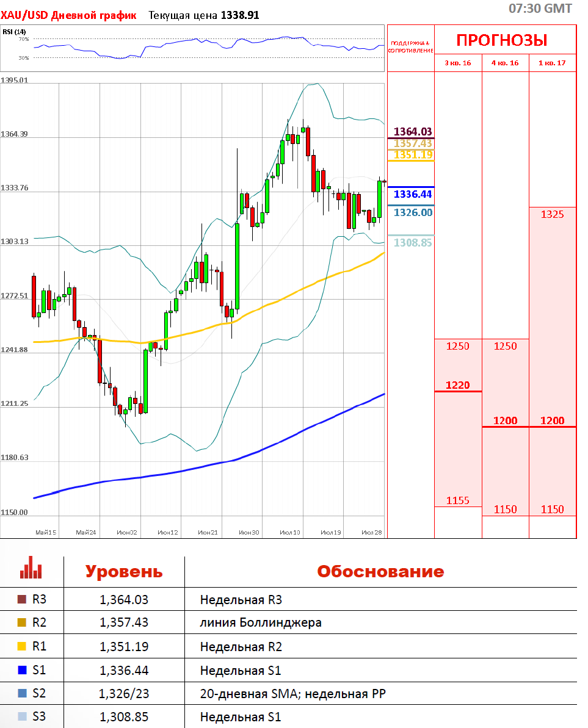
Task: Click the 1326.00 support level label
Action: pyautogui.click(x=412, y=212)
